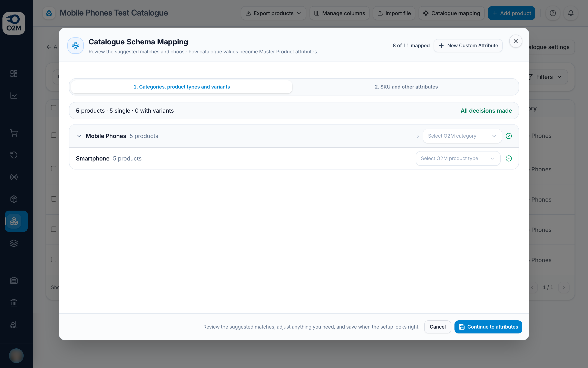The height and width of the screenshot is (368, 588).
Task: Open Catalogue mapping from the toolbar
Action: coord(451,13)
